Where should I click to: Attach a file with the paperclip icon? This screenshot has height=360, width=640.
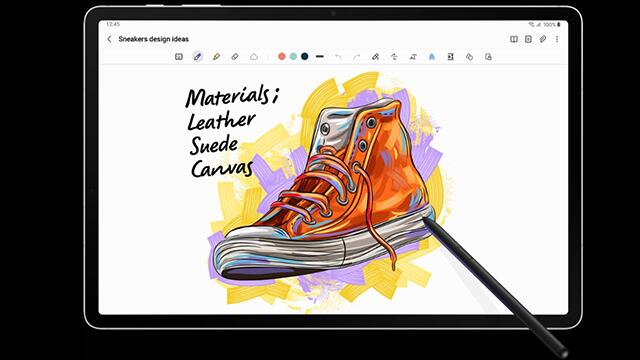click(542, 39)
